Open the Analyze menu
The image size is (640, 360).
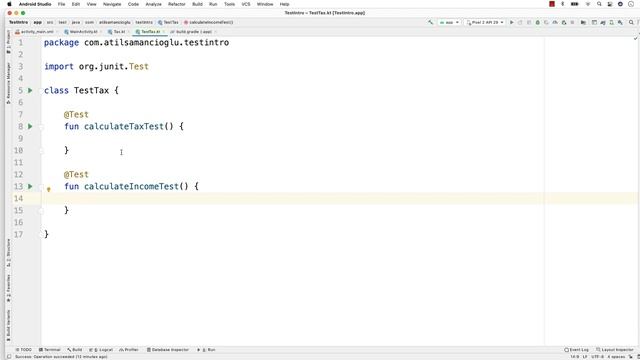tap(153, 4)
